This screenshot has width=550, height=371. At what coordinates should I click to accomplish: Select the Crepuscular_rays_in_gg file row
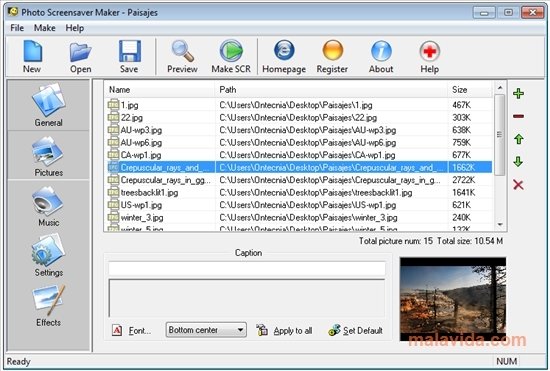click(x=299, y=180)
